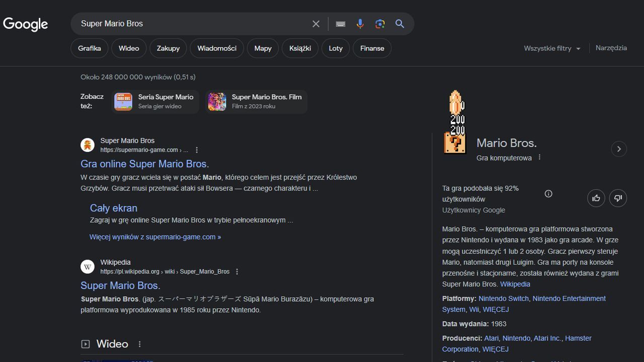Viewport: 644px width, 362px height.
Task: Open options next to Wideo heading
Action: 140,344
